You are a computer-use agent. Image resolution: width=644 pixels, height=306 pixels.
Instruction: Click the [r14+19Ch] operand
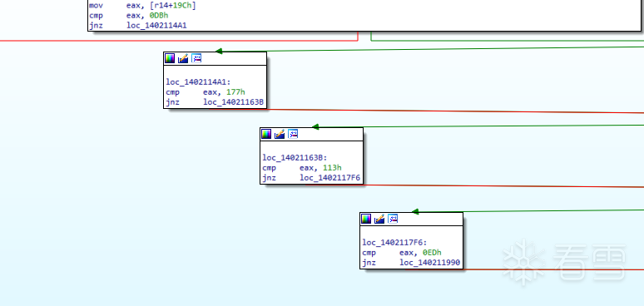click(173, 6)
